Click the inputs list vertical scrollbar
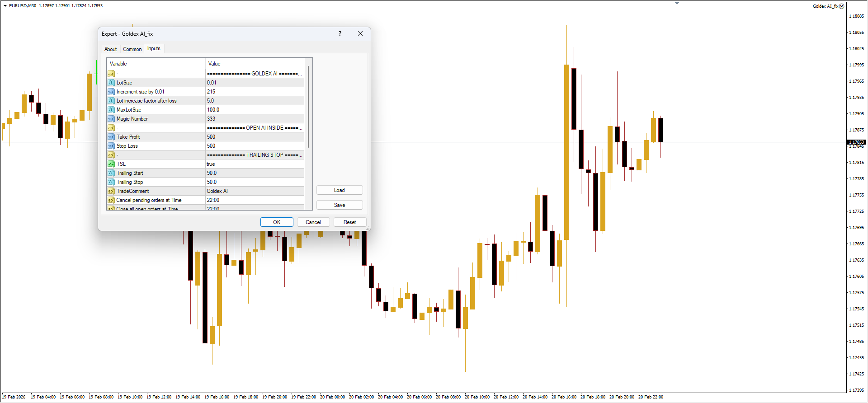 308,108
